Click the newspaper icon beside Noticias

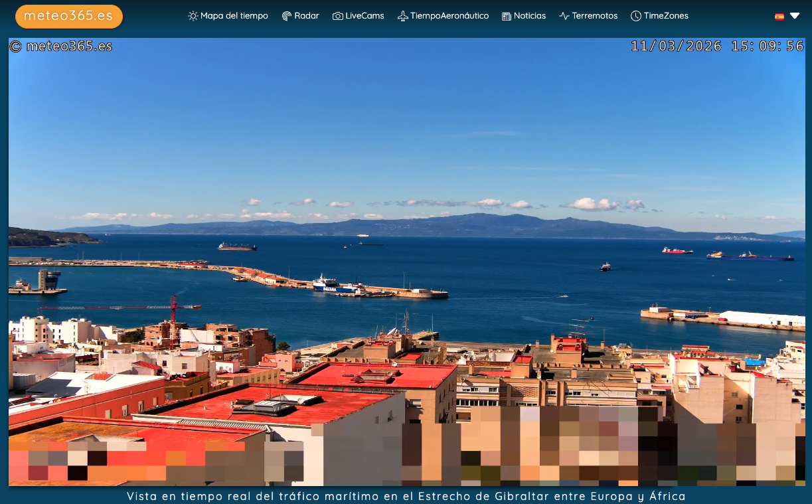pyautogui.click(x=507, y=16)
